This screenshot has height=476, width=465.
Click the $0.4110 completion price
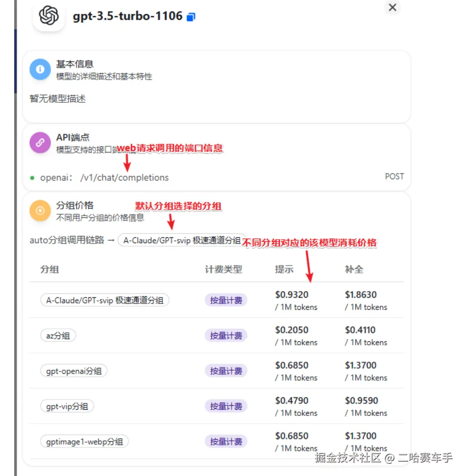pos(360,330)
